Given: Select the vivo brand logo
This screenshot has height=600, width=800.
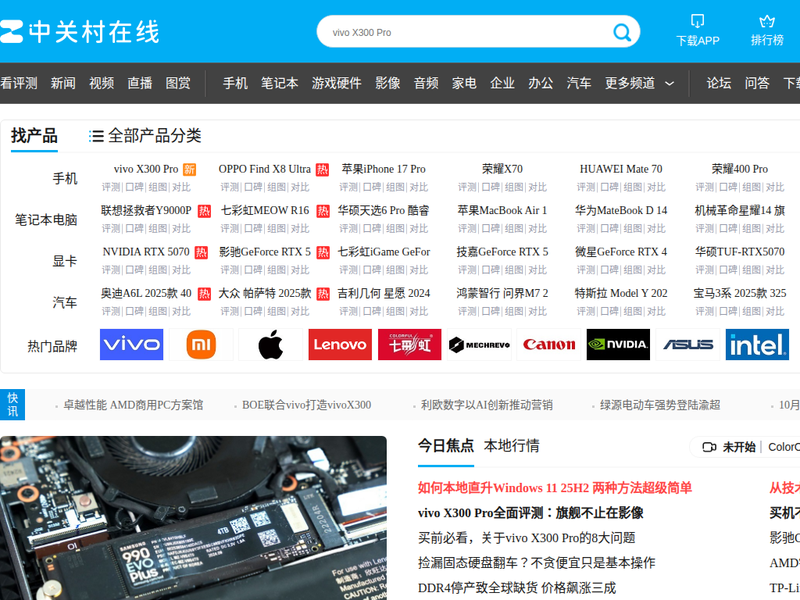Looking at the screenshot, I should pyautogui.click(x=132, y=345).
